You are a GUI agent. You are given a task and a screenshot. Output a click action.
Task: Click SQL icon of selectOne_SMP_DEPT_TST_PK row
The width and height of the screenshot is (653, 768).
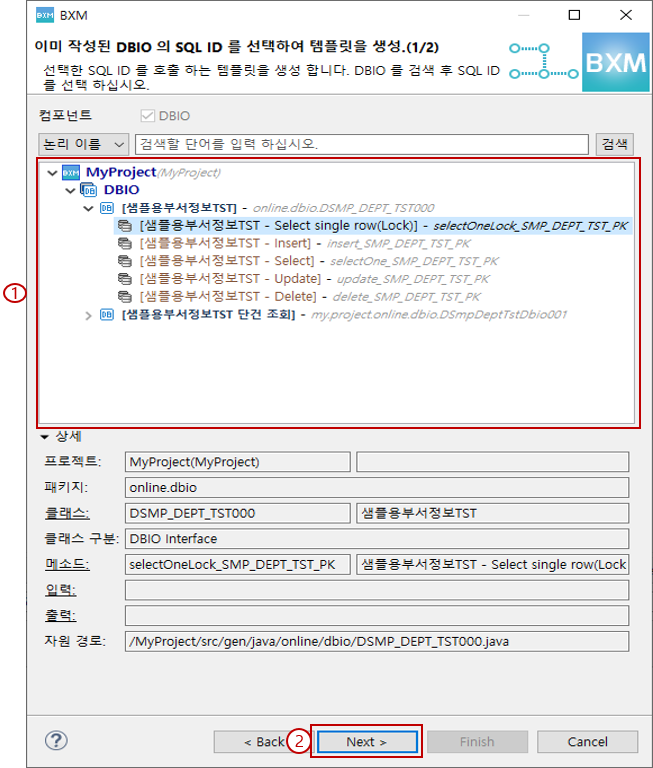click(125, 261)
